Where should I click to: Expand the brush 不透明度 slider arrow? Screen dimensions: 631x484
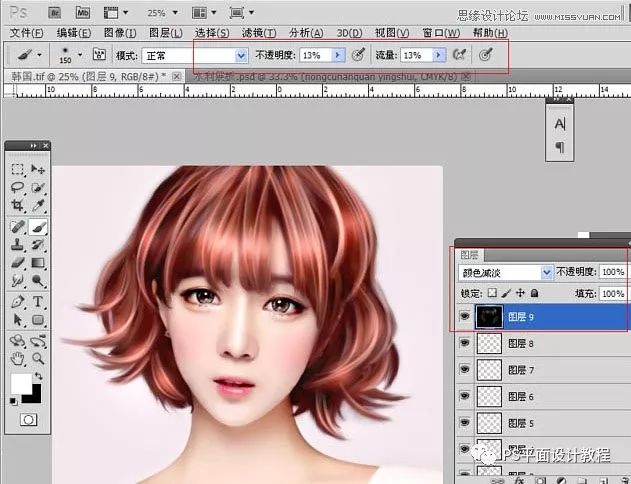(x=337, y=56)
